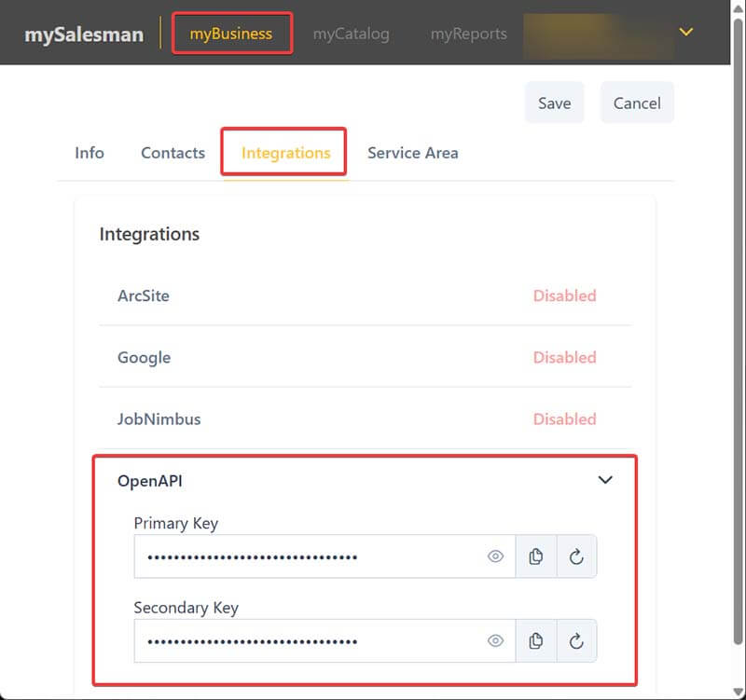Screen dimensions: 746x700
Task: Copy the Secondary Key to clipboard
Action: pos(536,640)
